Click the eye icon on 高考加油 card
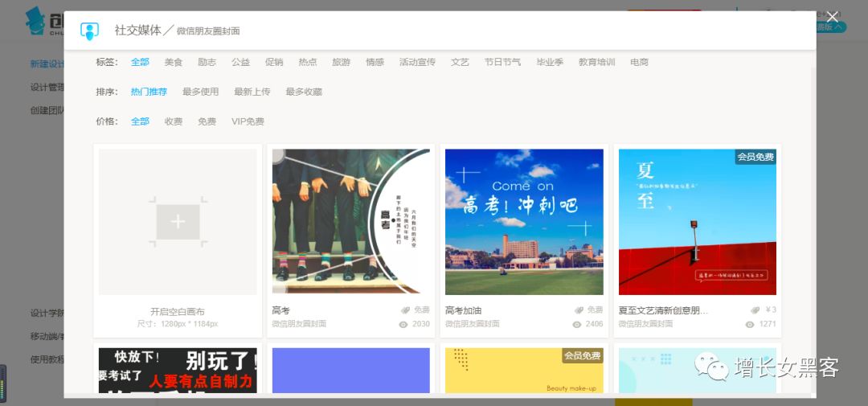This screenshot has width=868, height=406. [577, 324]
